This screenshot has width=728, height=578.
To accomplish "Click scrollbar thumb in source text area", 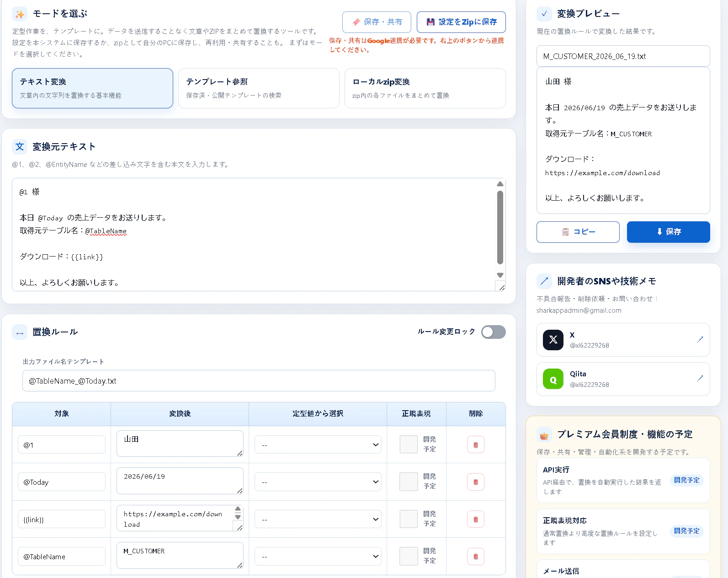I will [x=500, y=228].
